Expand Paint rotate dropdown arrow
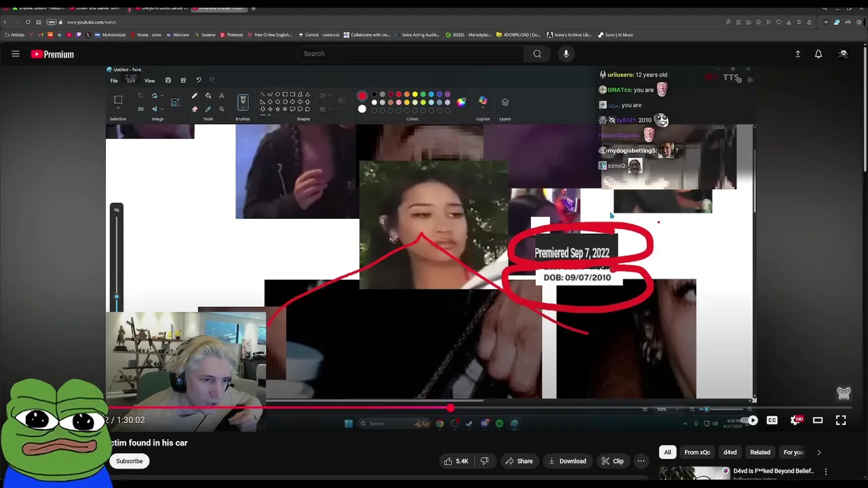This screenshot has height=488, width=868. [163, 96]
